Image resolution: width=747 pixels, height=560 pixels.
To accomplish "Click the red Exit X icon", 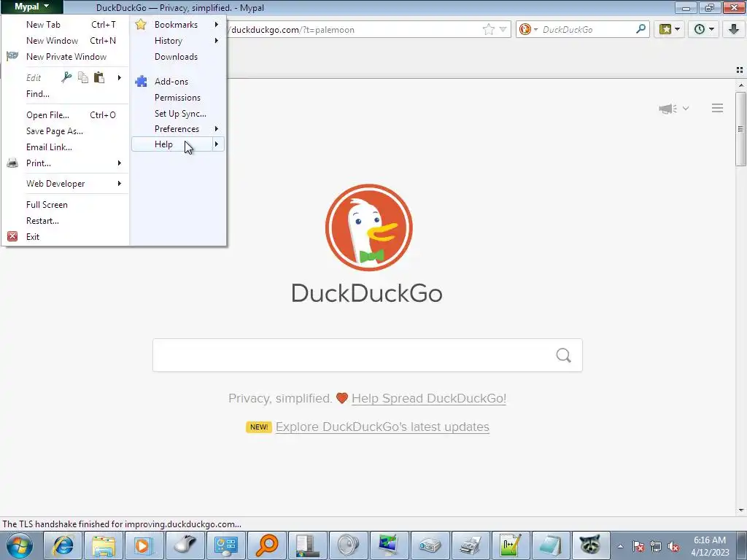I will tap(12, 237).
